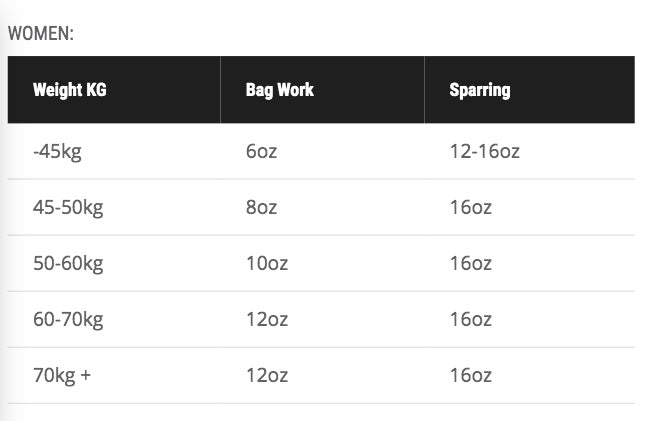Image resolution: width=654 pixels, height=421 pixels.
Task: Click 16oz sparring in 70kg + row
Action: 471,376
